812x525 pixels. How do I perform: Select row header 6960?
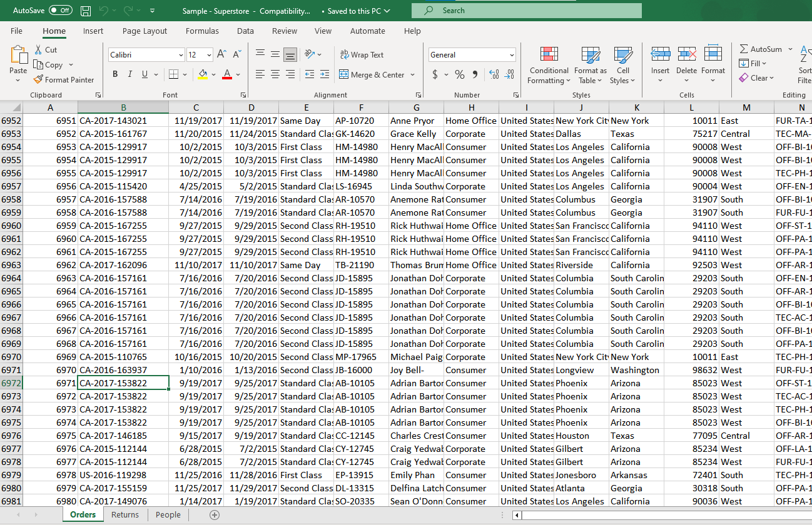[11, 226]
